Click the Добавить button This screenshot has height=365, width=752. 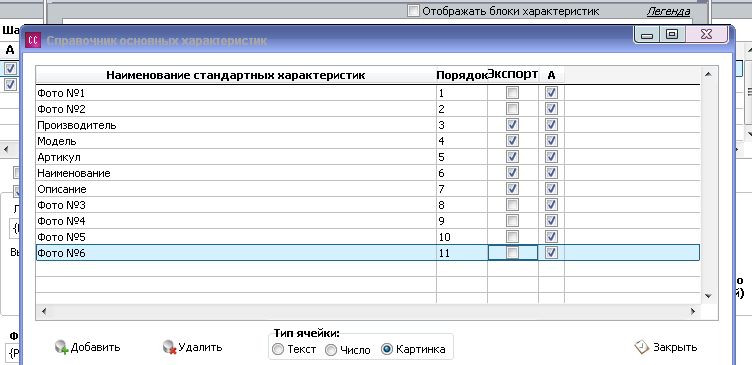(87, 347)
